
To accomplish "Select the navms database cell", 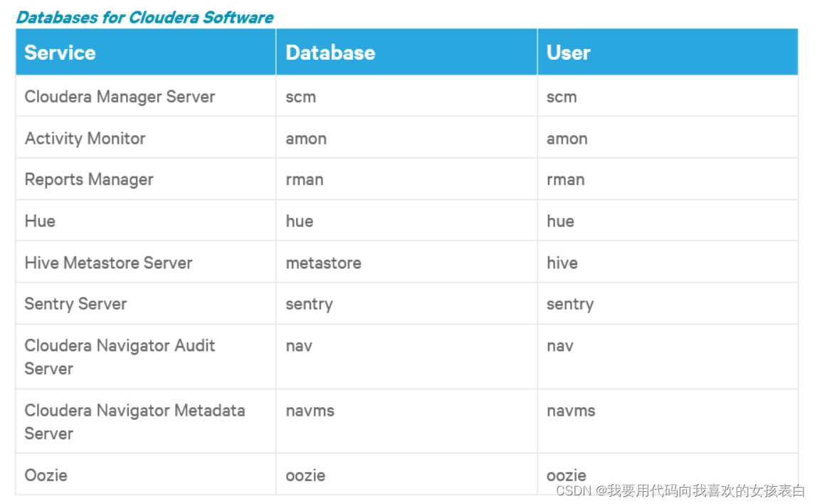I will (x=310, y=411).
